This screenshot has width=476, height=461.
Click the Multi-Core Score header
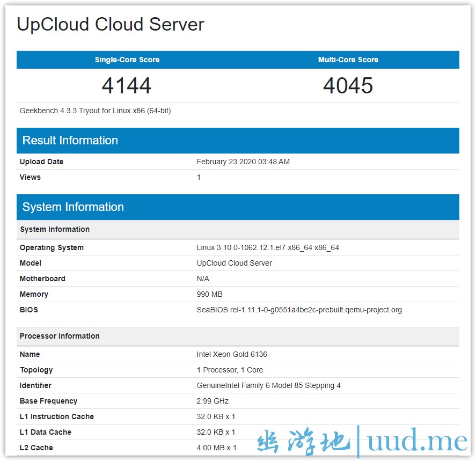(x=348, y=60)
